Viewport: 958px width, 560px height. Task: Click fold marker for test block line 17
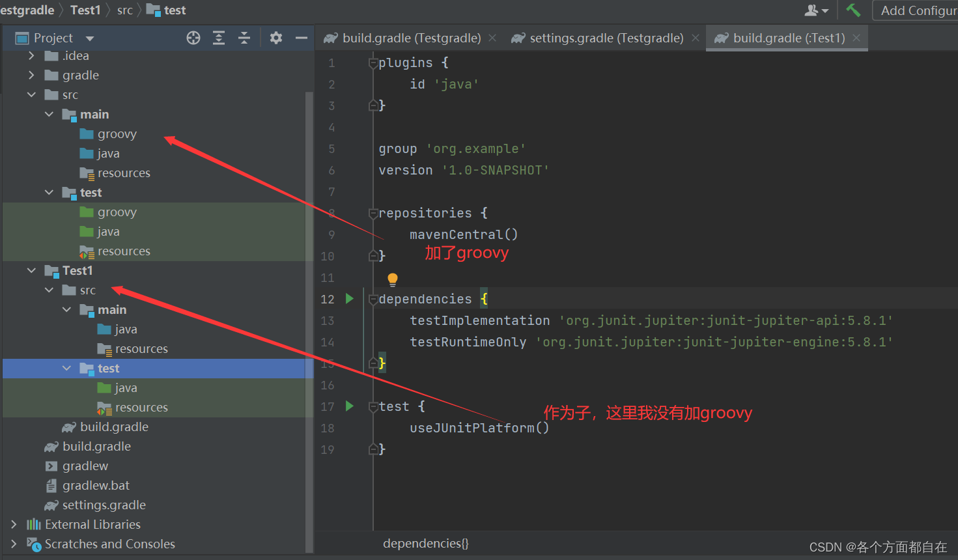(x=373, y=406)
